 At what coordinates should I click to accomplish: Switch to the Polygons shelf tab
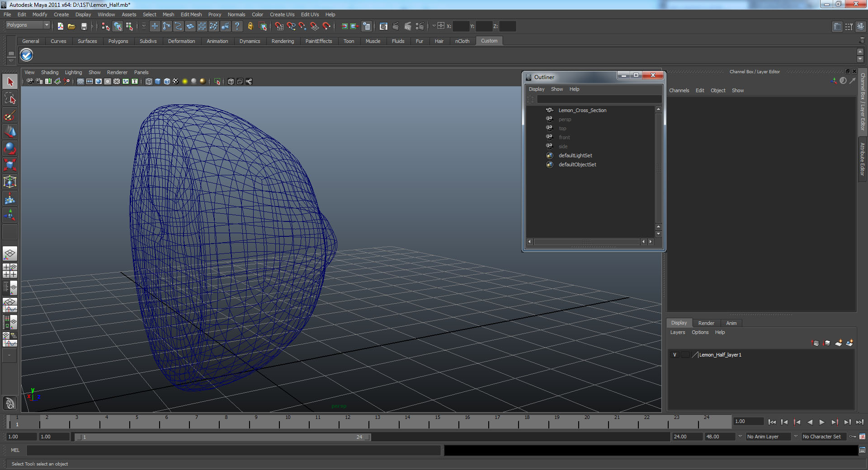(118, 41)
